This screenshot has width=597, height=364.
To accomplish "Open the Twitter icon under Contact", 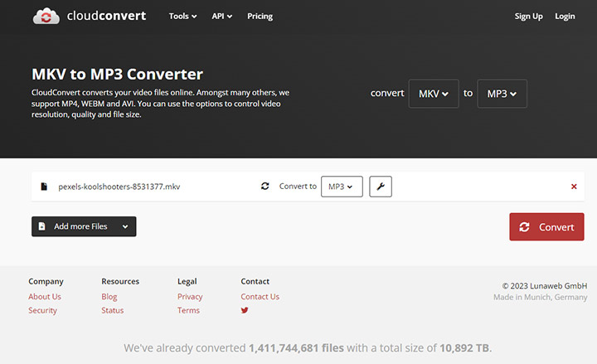I will (x=245, y=310).
